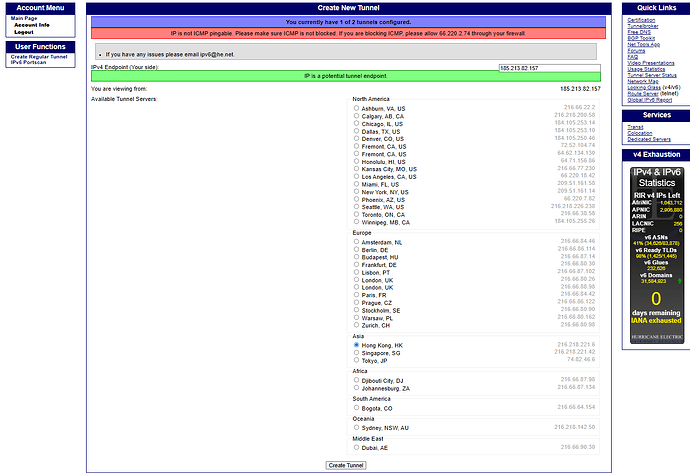Select London, UK server with IP 216.66.80.26
690x473 pixels.
[356, 279]
